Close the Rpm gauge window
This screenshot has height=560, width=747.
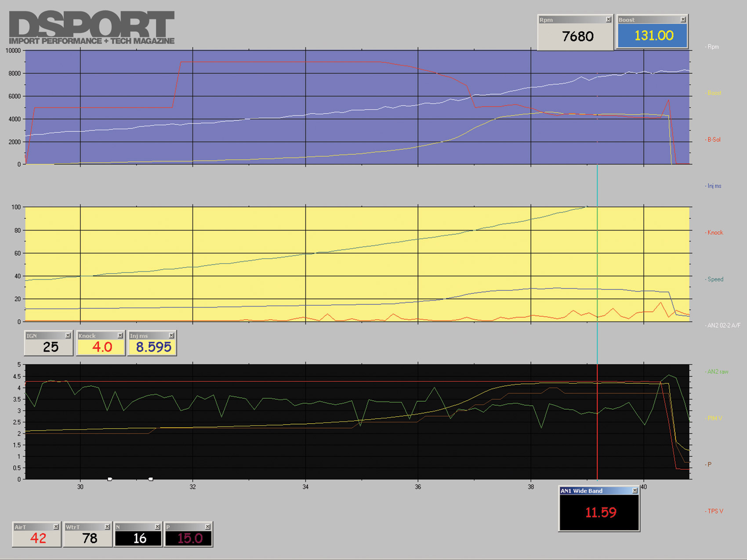point(608,20)
